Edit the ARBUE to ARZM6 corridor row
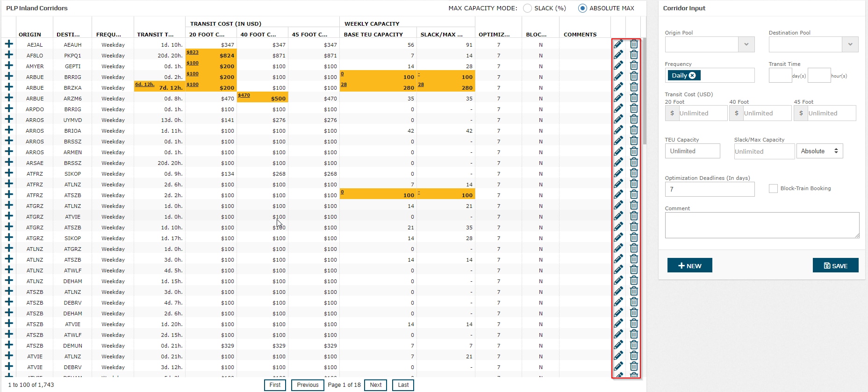868x392 pixels. click(x=618, y=98)
